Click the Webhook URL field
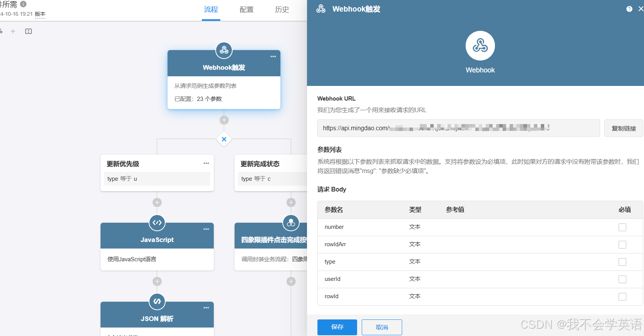 [x=458, y=128]
